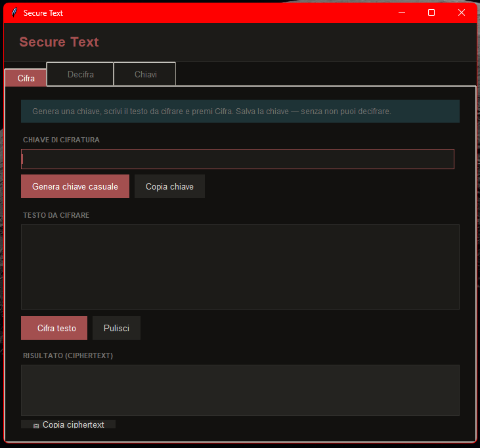The height and width of the screenshot is (448, 480).
Task: Focus the Chiave di cifratura input field
Action: (237, 159)
